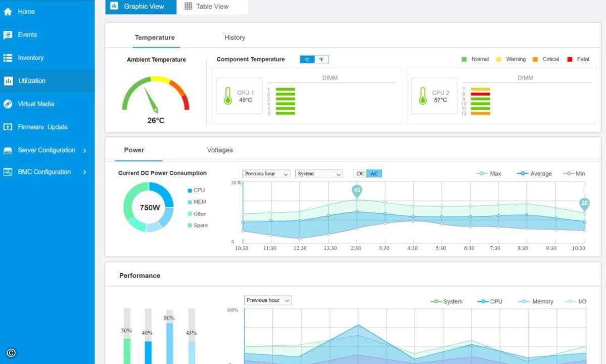Toggle CPU series in performance chart

click(x=490, y=301)
